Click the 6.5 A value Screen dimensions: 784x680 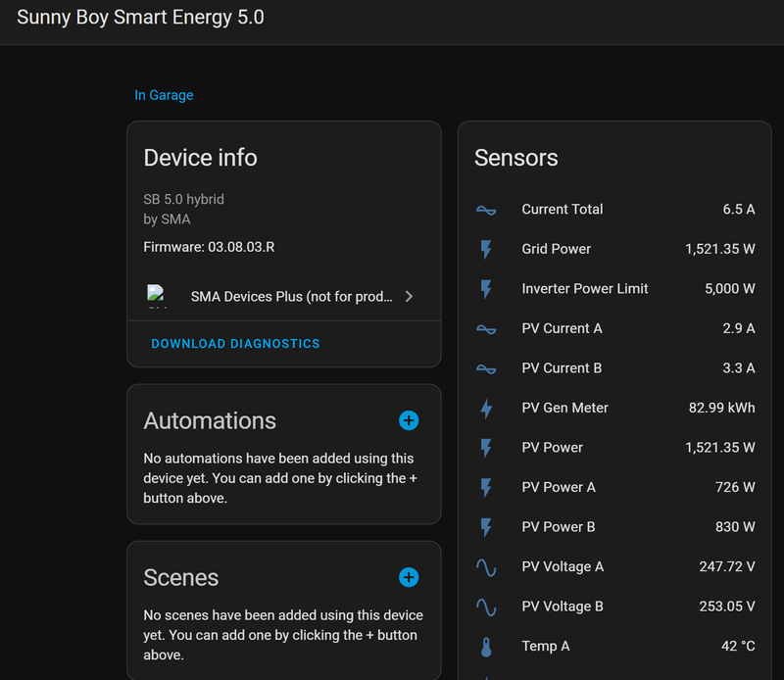739,210
